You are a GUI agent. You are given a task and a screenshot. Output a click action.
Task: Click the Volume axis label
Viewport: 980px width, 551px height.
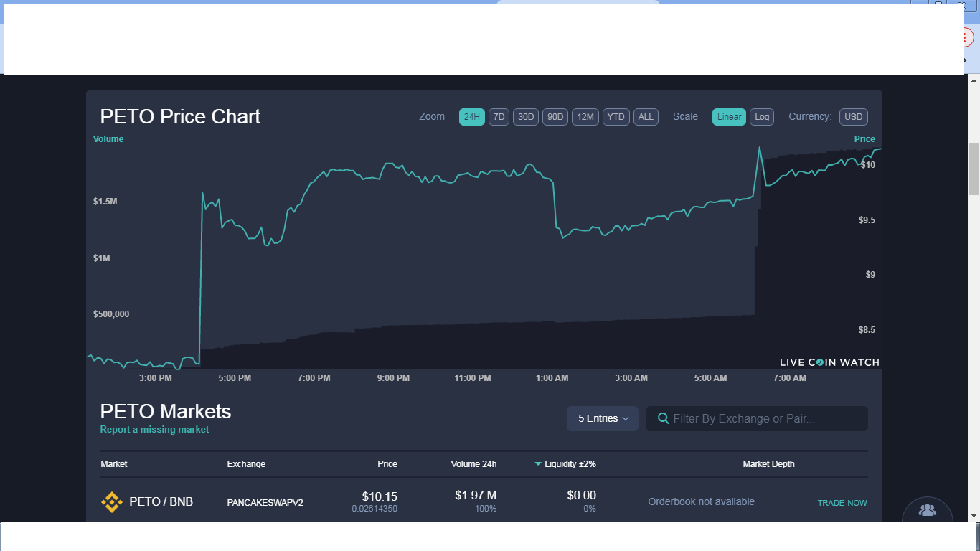[108, 139]
